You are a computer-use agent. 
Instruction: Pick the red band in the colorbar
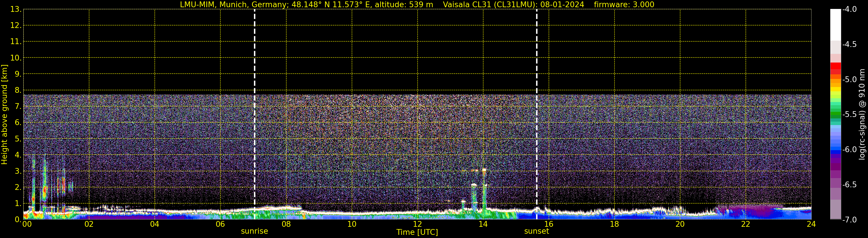click(x=835, y=66)
